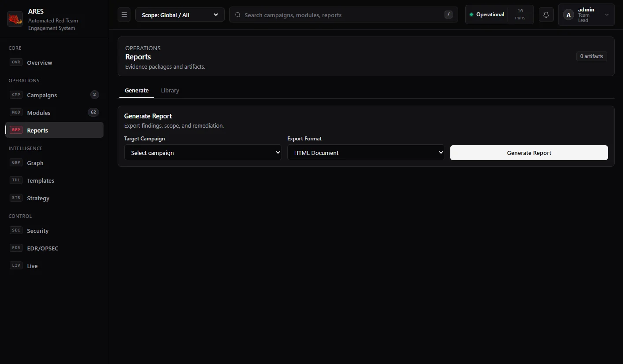Click the Target Campaign label
This screenshot has height=364, width=623.
145,139
